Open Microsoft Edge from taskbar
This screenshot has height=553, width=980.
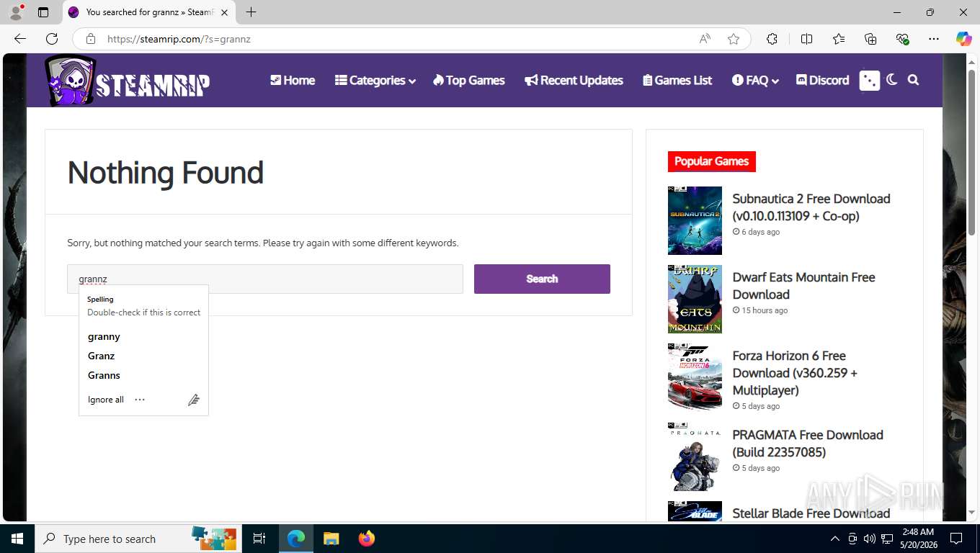[296, 539]
